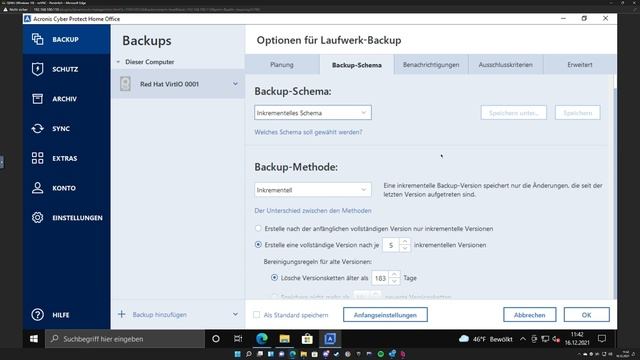The width and height of the screenshot is (640, 360).
Task: Collapse the 'Dieser Computer' group
Action: 118,62
